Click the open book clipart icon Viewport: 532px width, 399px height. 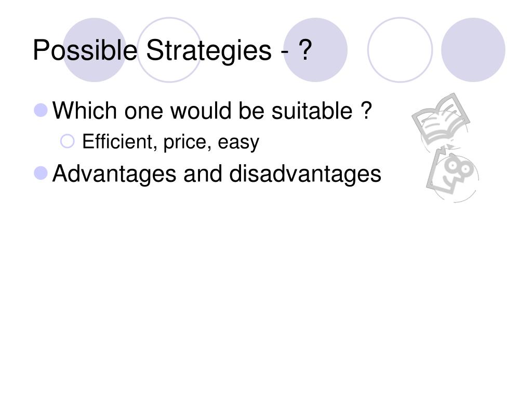click(441, 119)
